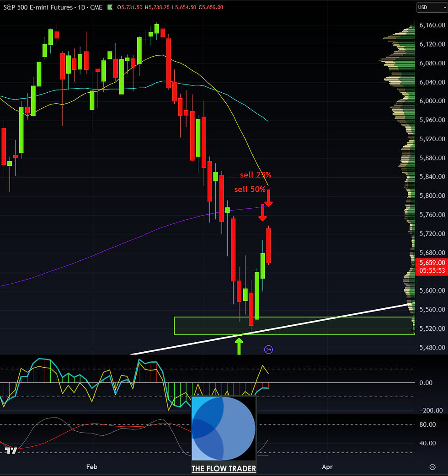
Task: Click the 80.00 stochastic scale value
Action: pyautogui.click(x=427, y=424)
